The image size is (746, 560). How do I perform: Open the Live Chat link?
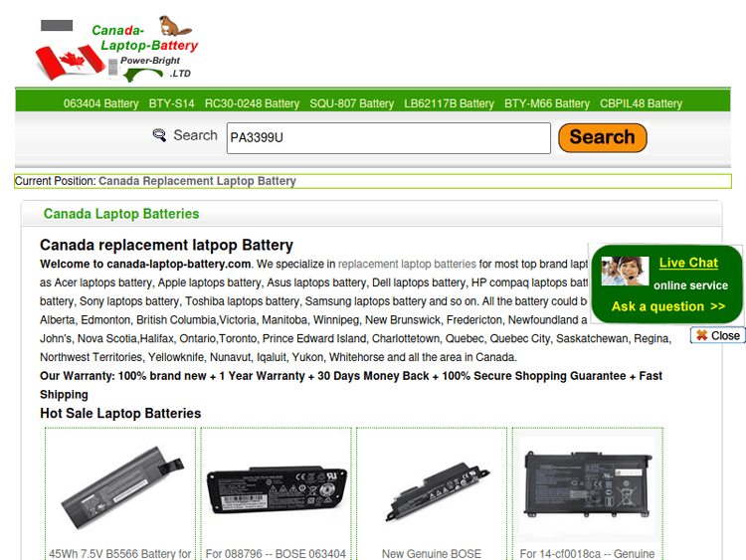[688, 263]
